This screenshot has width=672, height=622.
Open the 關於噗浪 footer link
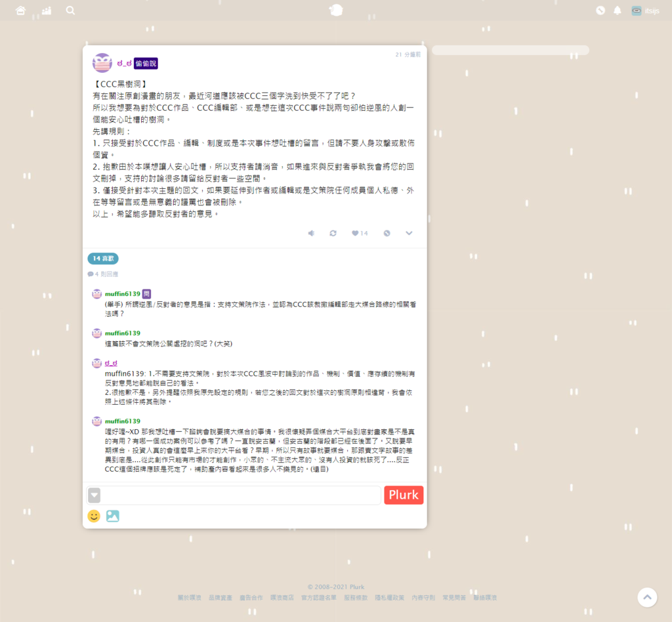coord(190,598)
